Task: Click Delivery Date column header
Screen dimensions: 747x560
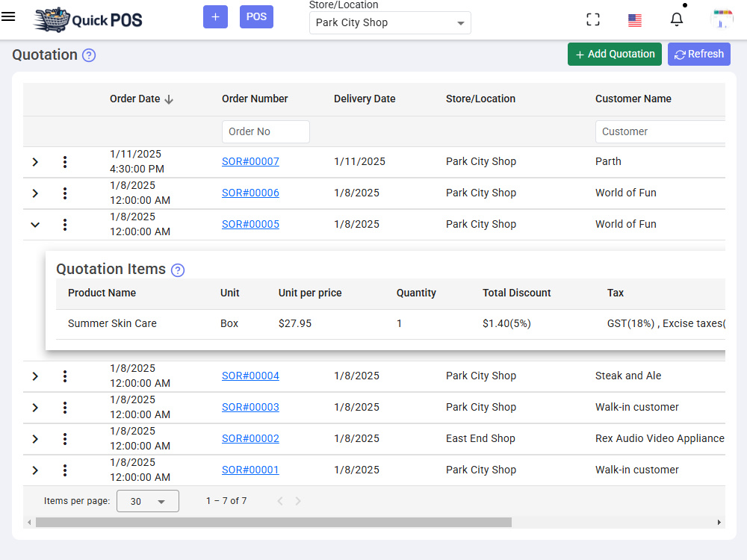Action: (365, 99)
